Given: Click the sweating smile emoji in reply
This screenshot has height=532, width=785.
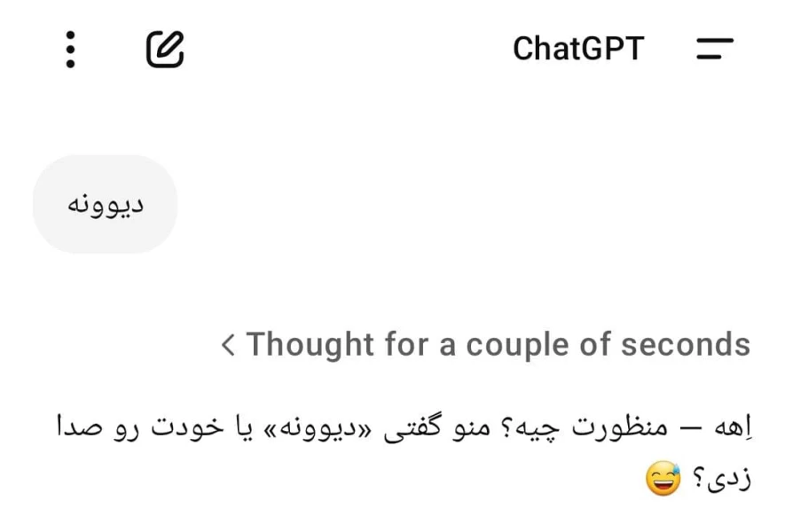Looking at the screenshot, I should tap(663, 481).
